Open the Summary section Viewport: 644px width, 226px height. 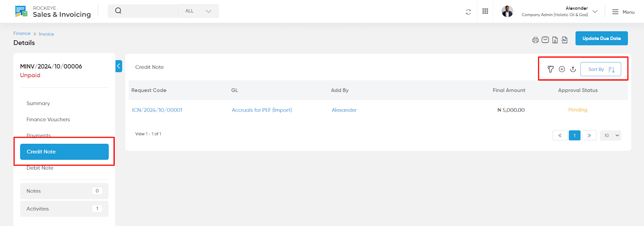pyautogui.click(x=38, y=104)
